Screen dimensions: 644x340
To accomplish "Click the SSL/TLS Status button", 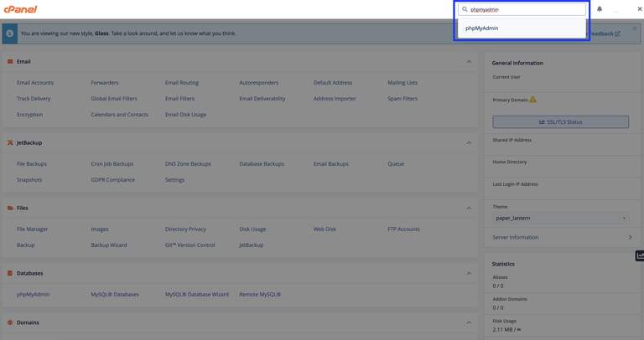I will click(x=561, y=121).
